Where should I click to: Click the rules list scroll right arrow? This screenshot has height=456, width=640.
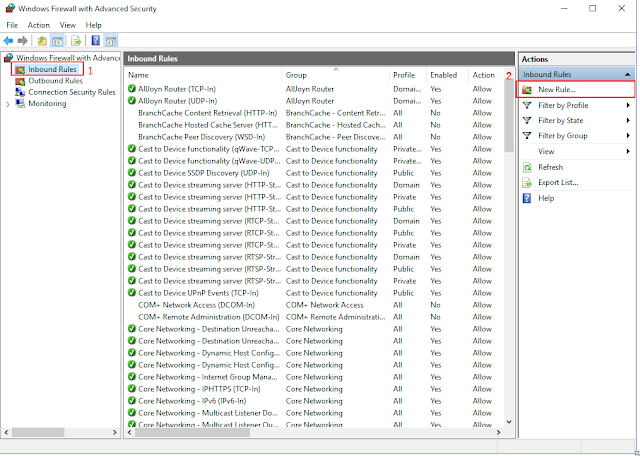498,432
